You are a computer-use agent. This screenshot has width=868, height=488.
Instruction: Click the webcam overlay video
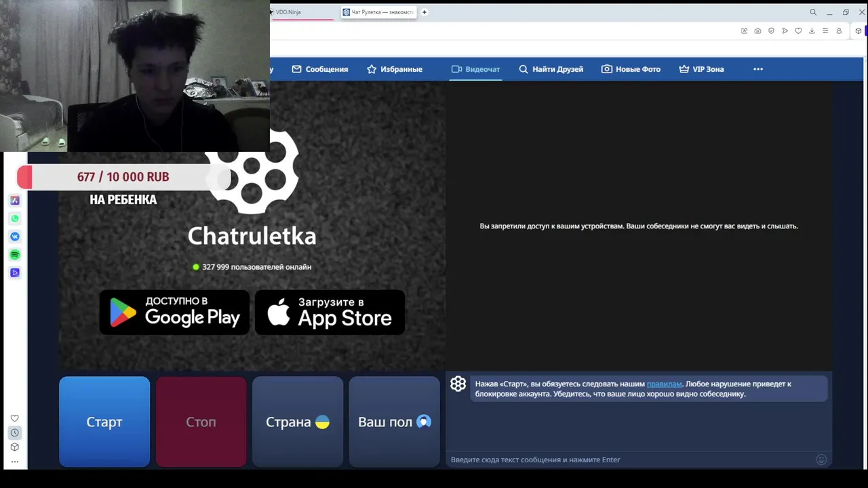point(135,76)
